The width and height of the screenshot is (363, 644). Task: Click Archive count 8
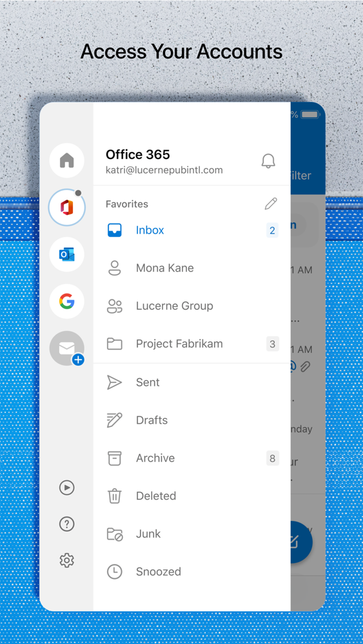click(272, 458)
